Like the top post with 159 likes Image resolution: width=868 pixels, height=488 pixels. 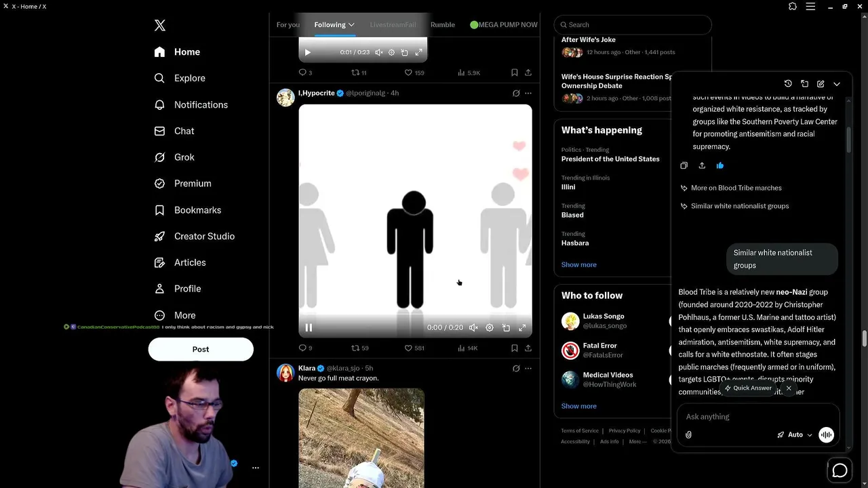click(414, 73)
